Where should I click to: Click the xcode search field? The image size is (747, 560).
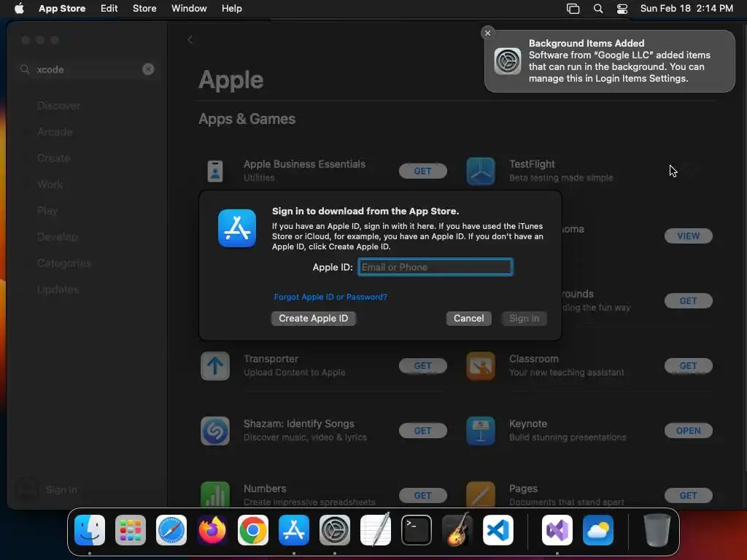coord(87,69)
